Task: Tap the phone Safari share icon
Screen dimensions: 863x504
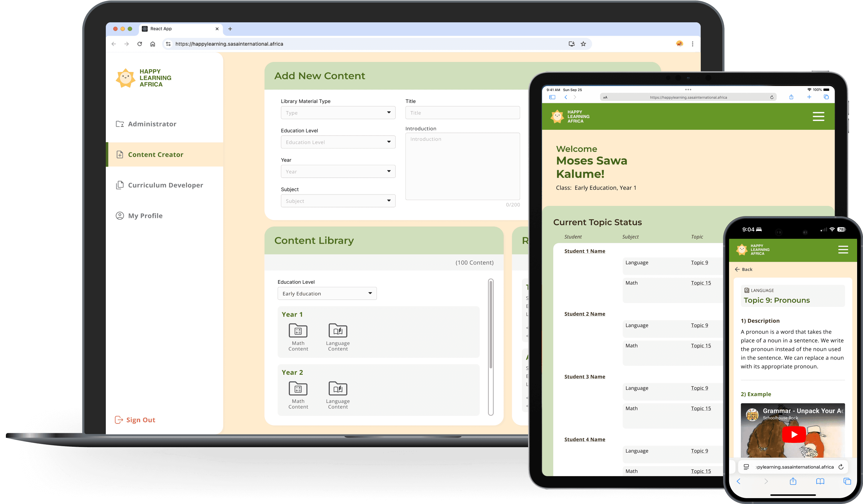Action: pos(793,481)
